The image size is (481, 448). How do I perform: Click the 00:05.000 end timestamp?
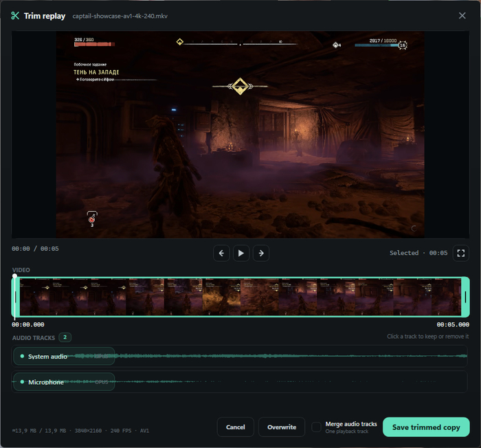(453, 324)
